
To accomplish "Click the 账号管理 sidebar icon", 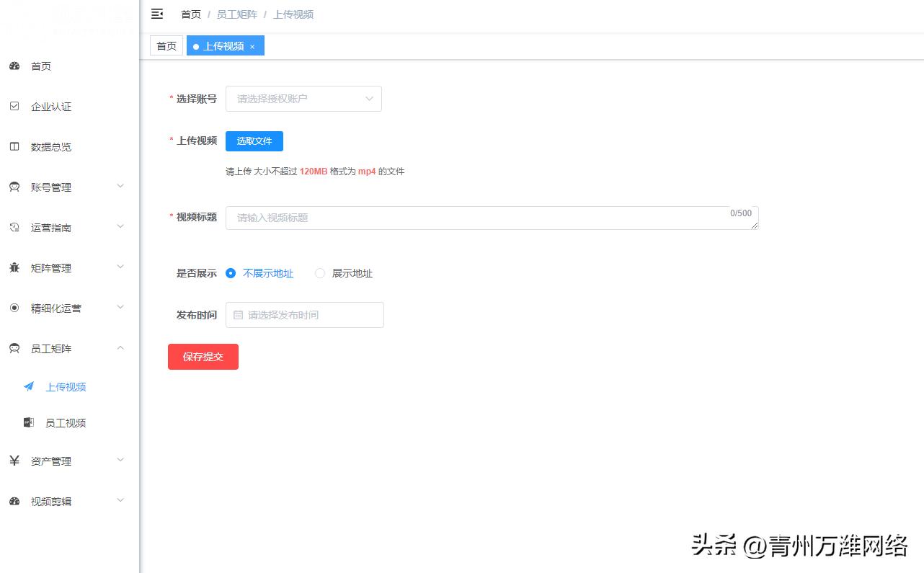I will coord(15,187).
